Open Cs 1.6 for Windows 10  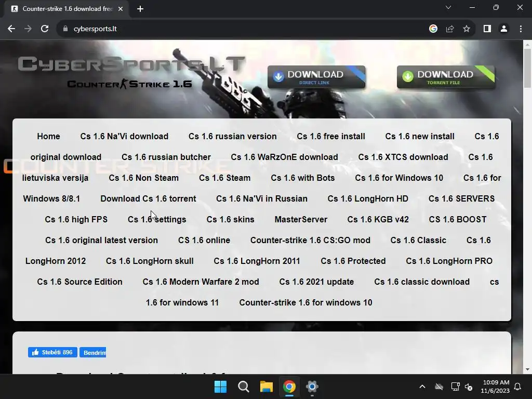[x=399, y=178]
